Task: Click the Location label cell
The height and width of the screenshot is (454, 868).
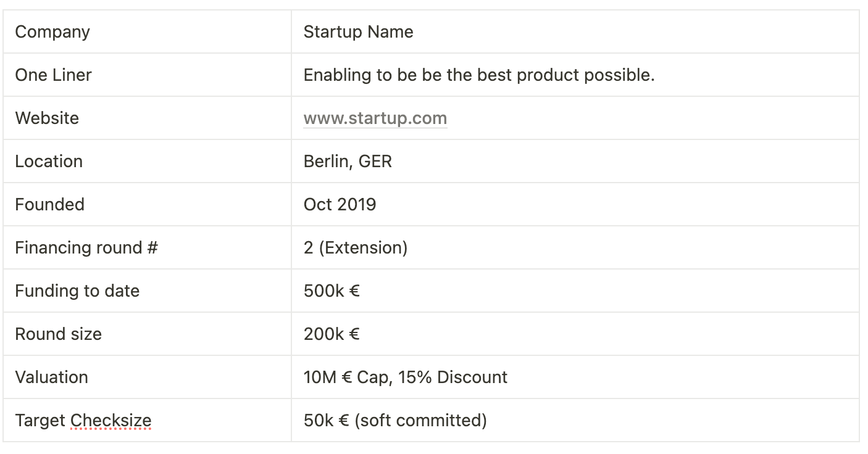Action: pos(147,161)
